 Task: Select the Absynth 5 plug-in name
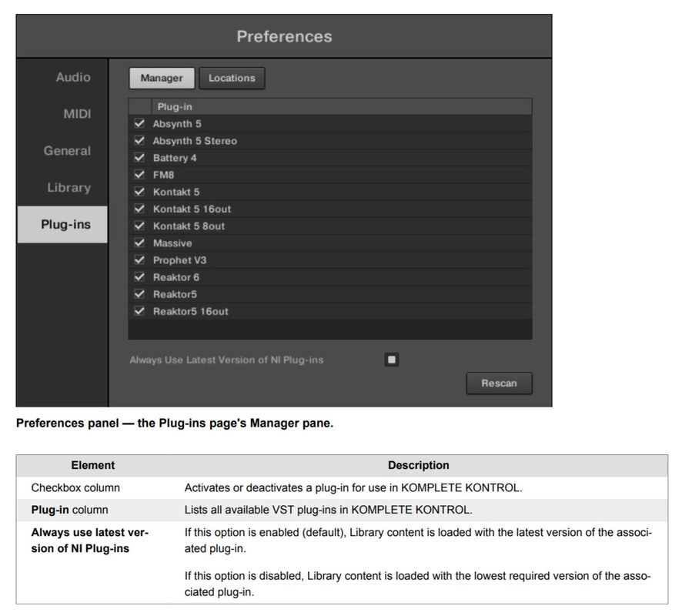point(177,124)
